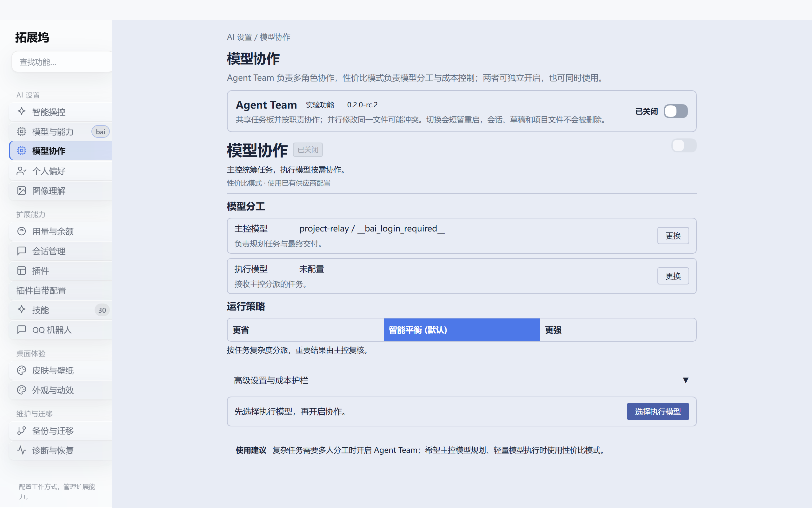This screenshot has height=508, width=812.
Task: Click 更换 for 主控模型
Action: coord(673,236)
